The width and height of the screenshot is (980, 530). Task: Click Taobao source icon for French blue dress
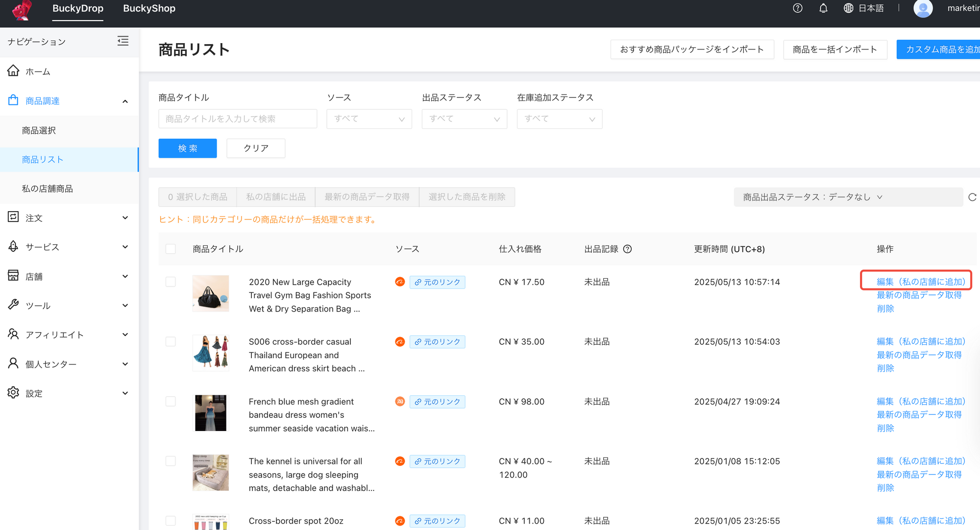point(400,401)
